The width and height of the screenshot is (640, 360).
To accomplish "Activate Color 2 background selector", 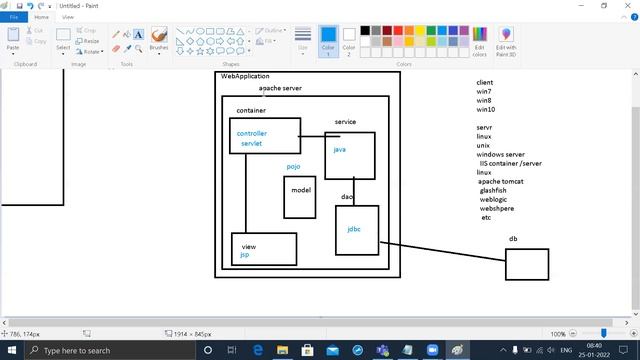I will coord(349,41).
